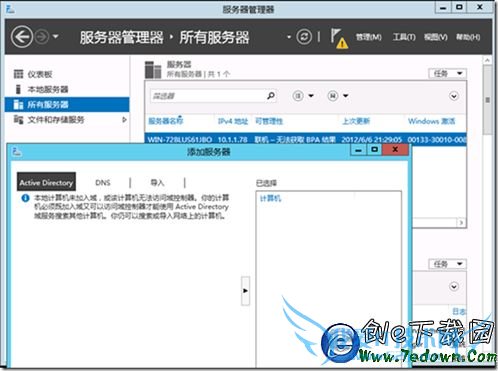
Task: Sort by 可管理性 column header
Action: (269, 121)
